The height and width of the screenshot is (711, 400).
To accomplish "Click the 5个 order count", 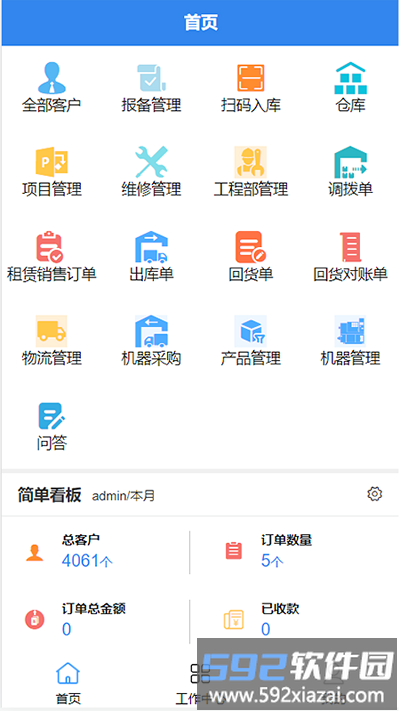I will click(272, 561).
